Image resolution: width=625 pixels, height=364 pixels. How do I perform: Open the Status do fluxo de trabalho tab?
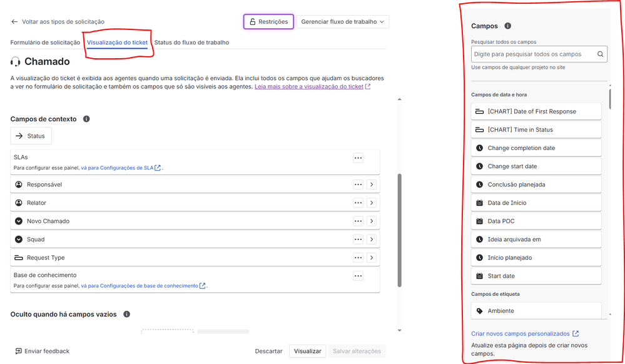point(191,43)
